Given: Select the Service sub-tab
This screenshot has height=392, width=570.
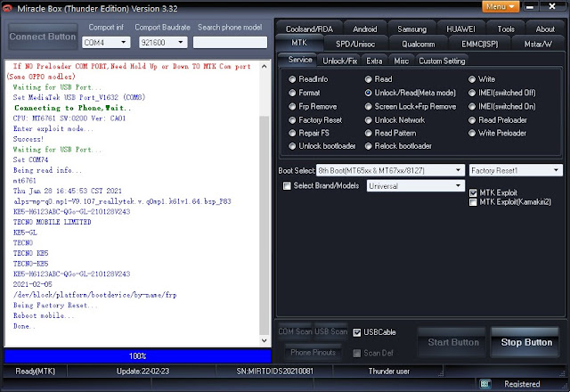Looking at the screenshot, I should click(300, 60).
